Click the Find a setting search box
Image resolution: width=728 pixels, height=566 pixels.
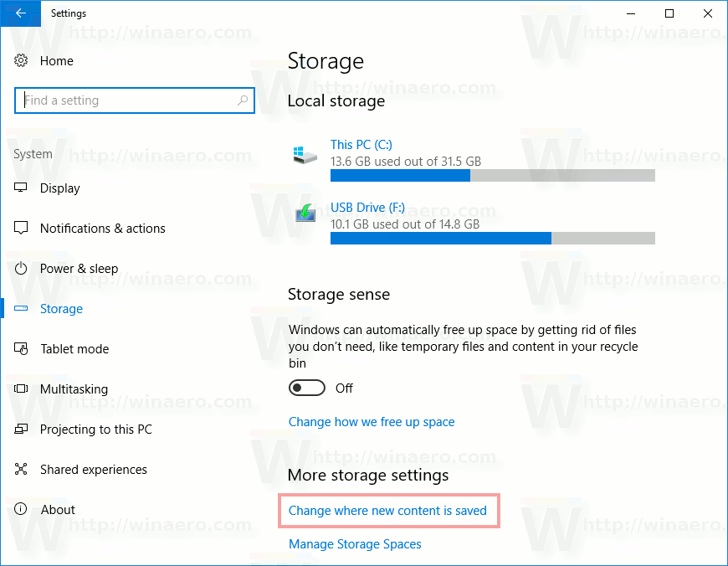tap(126, 100)
